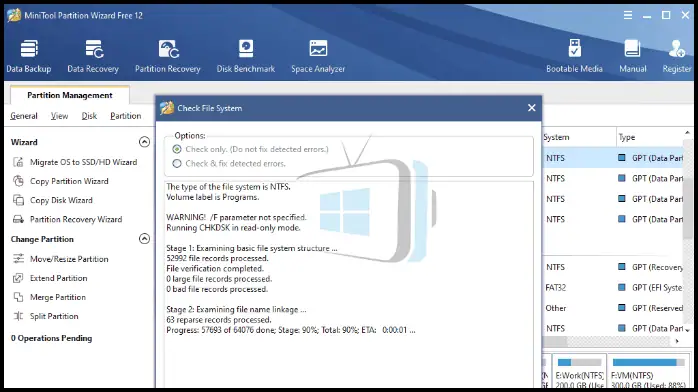Click '0 Operations Pending' status text
The width and height of the screenshot is (698, 392).
pyautogui.click(x=52, y=338)
